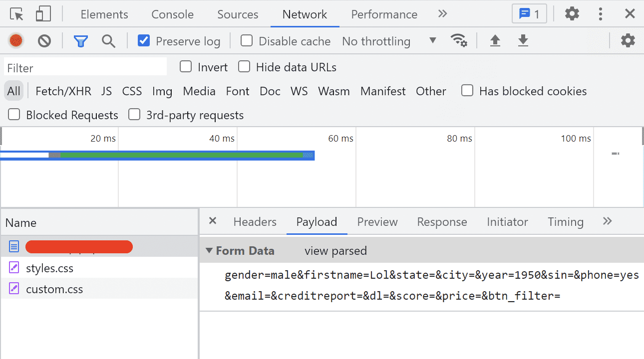The width and height of the screenshot is (644, 359).
Task: Filter requests by Fetch/XHR type
Action: 63,91
